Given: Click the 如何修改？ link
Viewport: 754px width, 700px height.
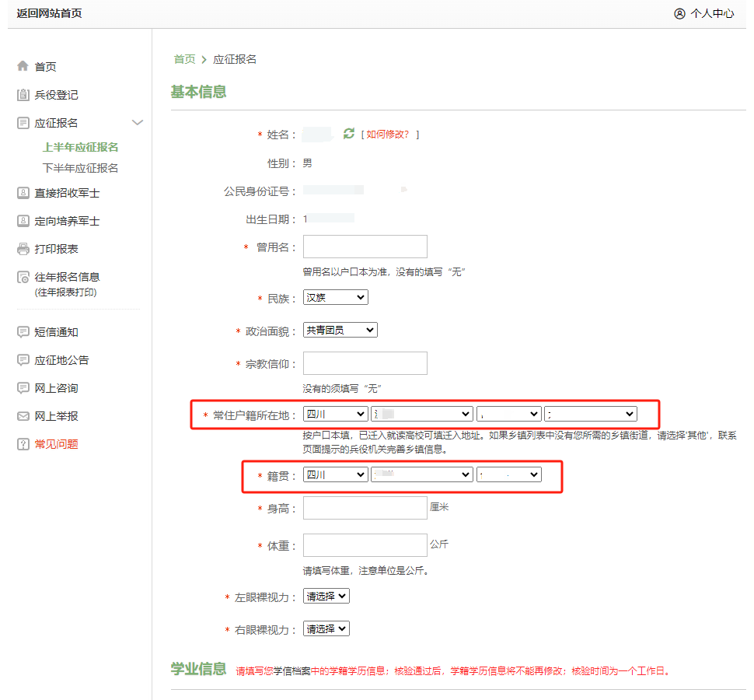Looking at the screenshot, I should tap(388, 135).
